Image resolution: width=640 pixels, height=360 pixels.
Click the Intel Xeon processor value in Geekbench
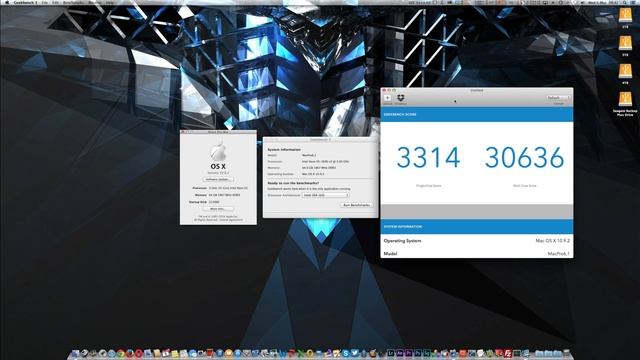tap(325, 162)
